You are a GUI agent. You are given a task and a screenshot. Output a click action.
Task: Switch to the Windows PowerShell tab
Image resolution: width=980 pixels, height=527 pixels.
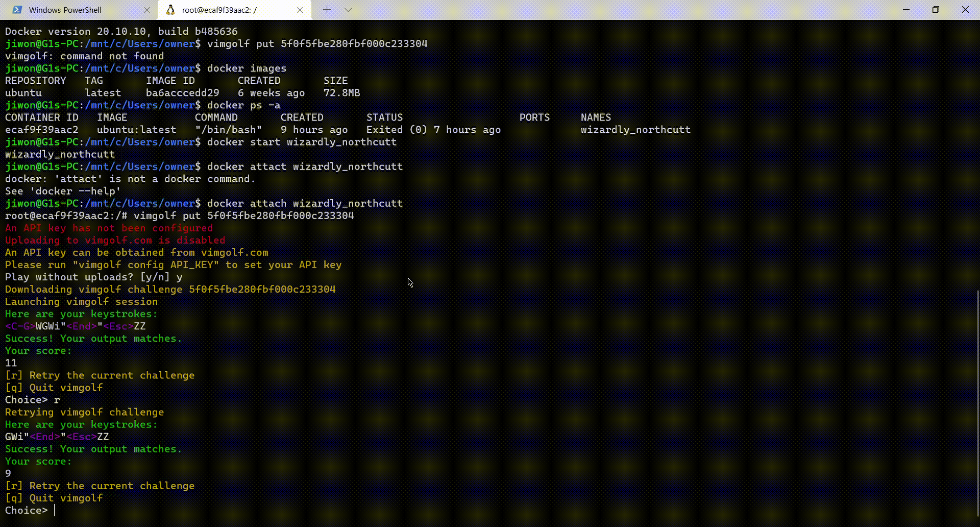[x=79, y=10]
